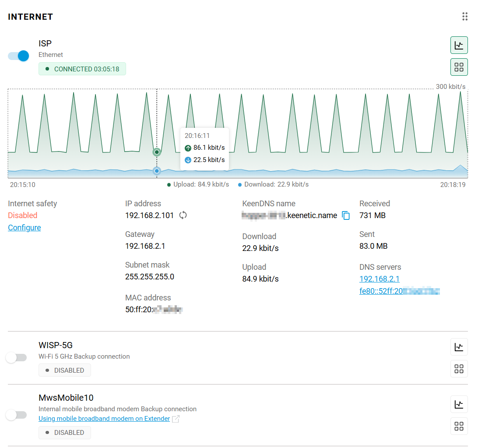Show the WISP-5G traffic graph
This screenshot has height=448, width=478.
point(459,347)
